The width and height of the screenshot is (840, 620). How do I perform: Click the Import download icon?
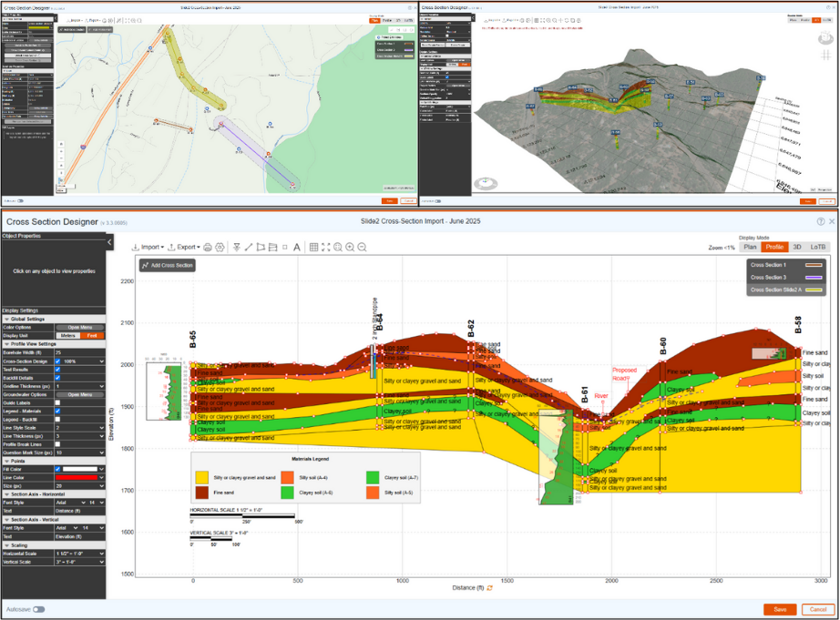[136, 248]
